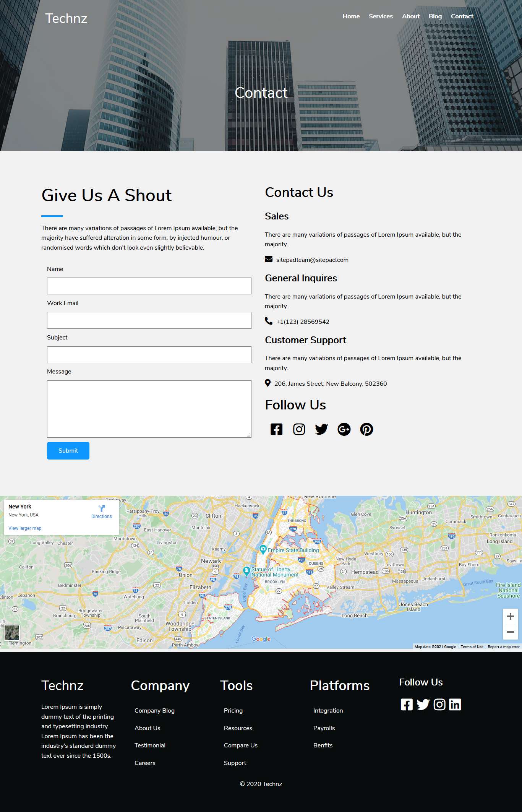Submit the contact form
The image size is (522, 812).
click(68, 451)
